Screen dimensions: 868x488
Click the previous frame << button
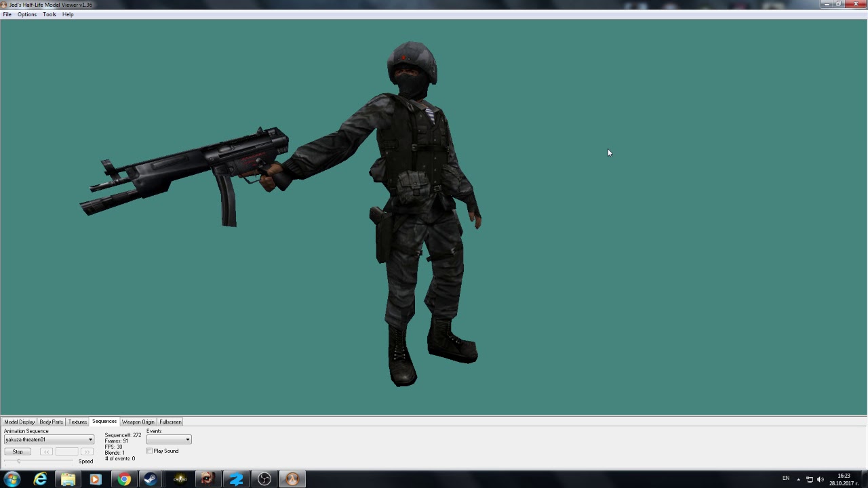[46, 451]
